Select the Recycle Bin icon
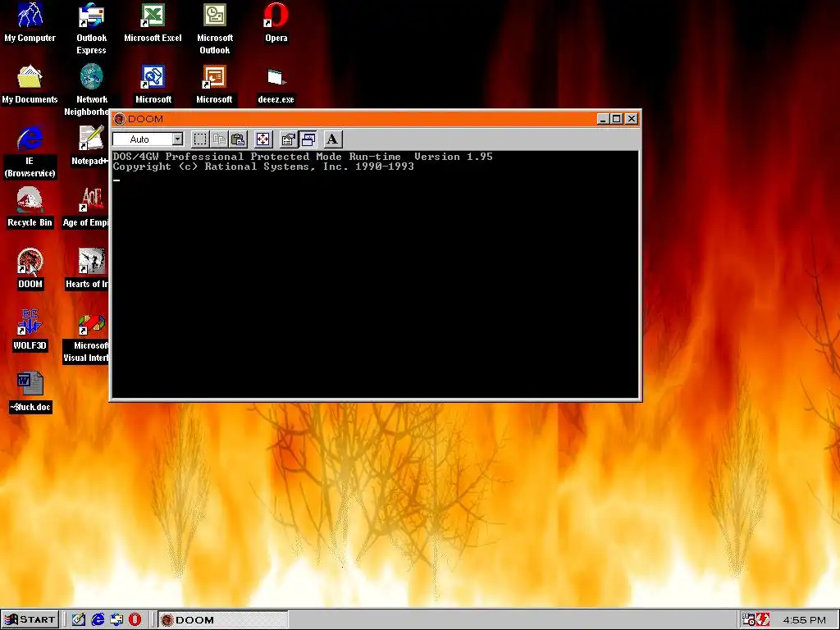840x630 pixels. pyautogui.click(x=30, y=208)
